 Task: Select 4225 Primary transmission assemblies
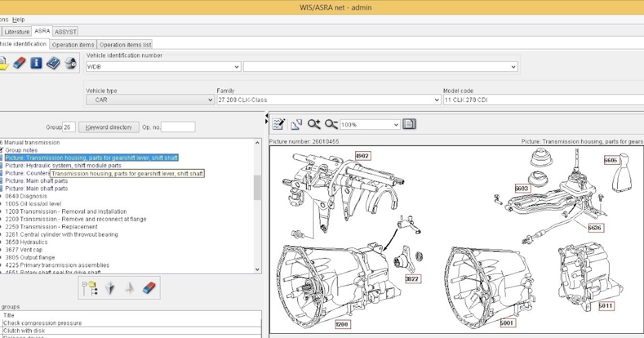[57, 265]
